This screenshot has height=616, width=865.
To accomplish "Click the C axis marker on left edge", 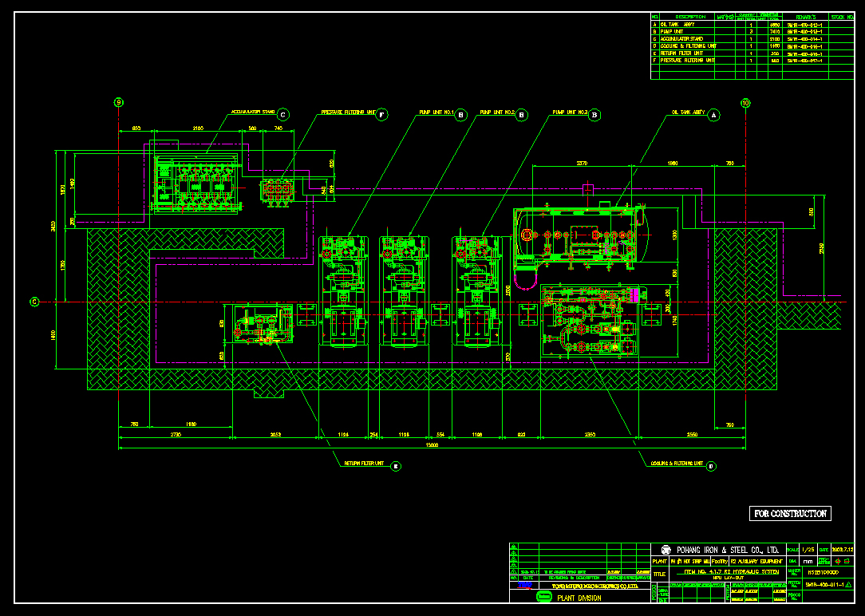I will pos(34,302).
